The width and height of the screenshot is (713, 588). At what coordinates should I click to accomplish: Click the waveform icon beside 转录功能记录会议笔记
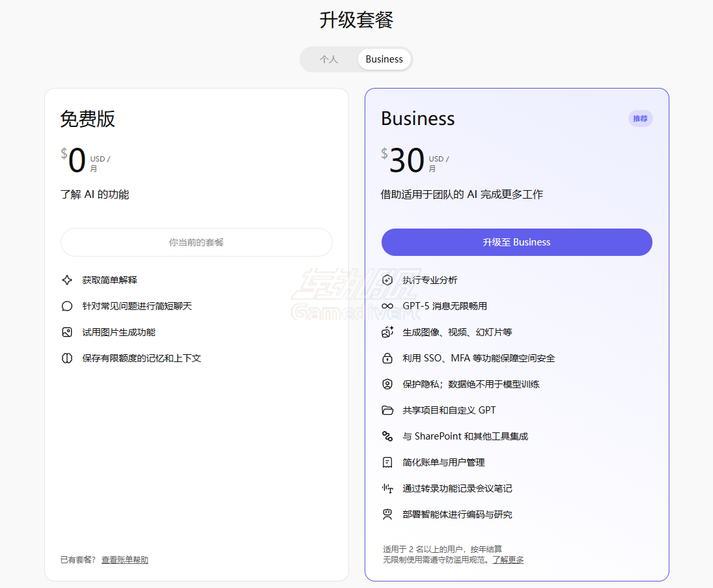pos(387,488)
